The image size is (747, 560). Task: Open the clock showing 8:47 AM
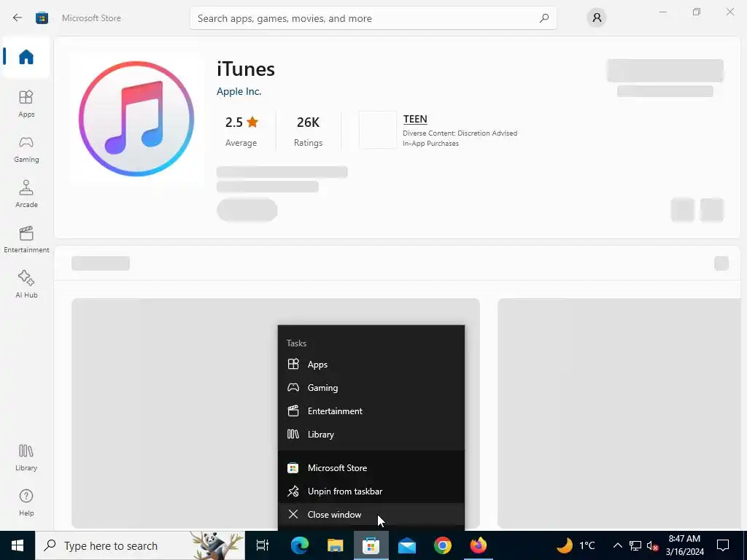pyautogui.click(x=684, y=545)
